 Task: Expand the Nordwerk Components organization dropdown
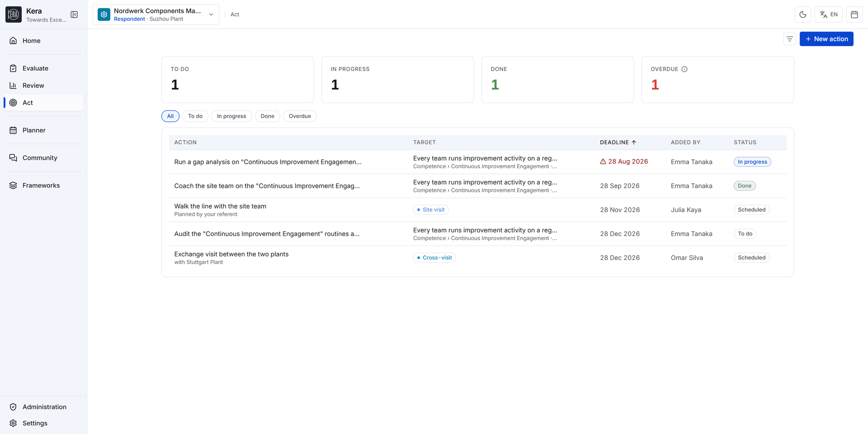coord(156,14)
